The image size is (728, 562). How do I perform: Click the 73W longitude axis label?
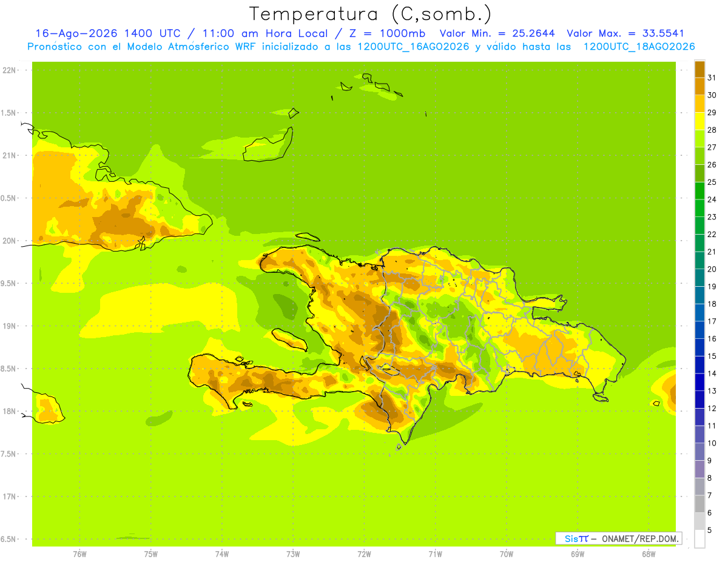293,554
